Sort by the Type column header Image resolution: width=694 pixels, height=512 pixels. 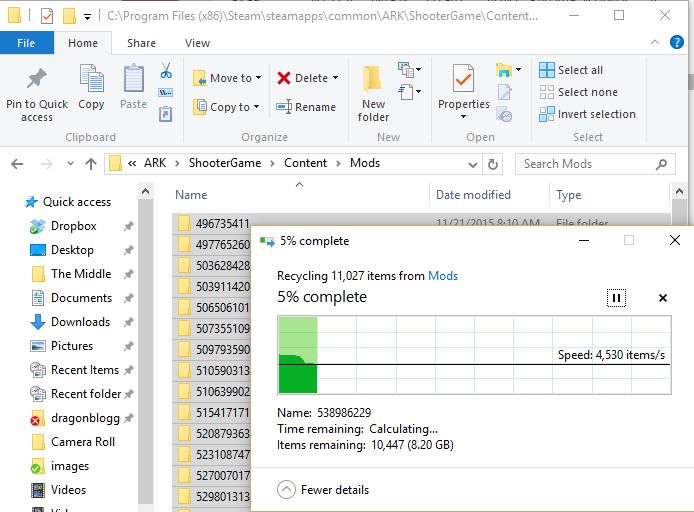(568, 195)
